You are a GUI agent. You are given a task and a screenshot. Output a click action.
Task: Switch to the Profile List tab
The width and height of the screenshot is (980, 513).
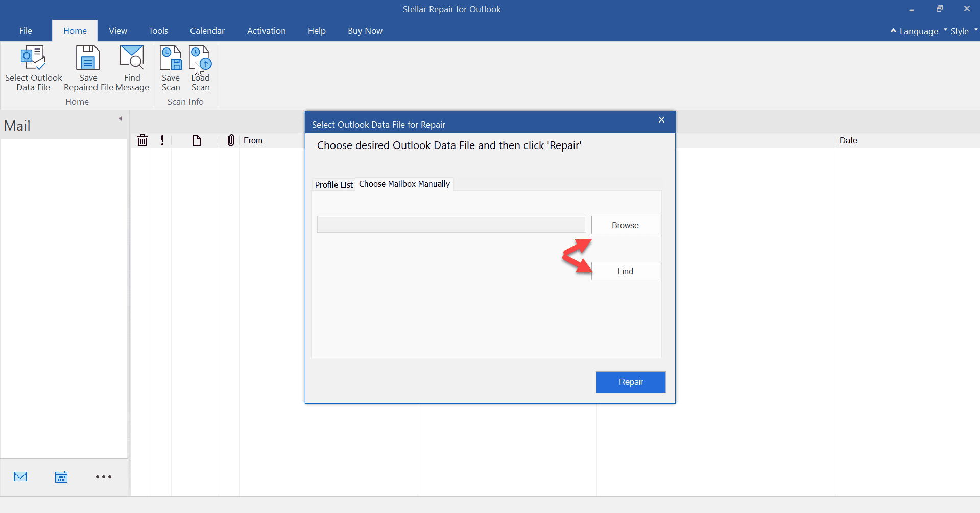tap(333, 184)
